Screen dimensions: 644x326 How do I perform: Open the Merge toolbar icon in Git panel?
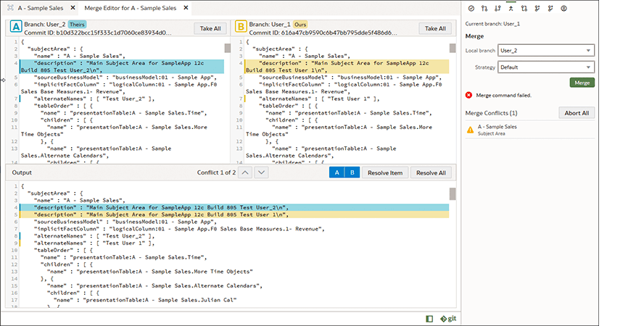tap(511, 8)
